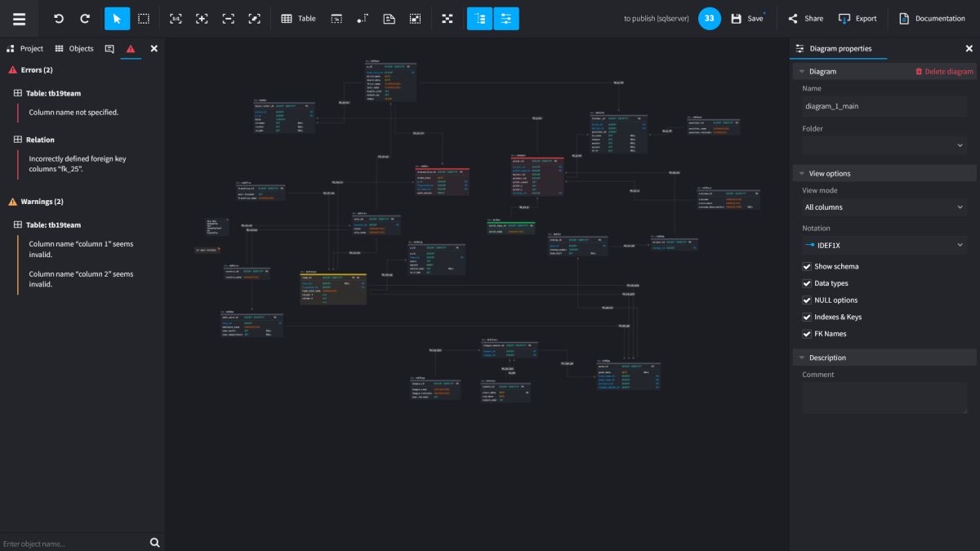Zoom in on the diagram
This screenshot has width=980, height=551.
pyautogui.click(x=202, y=18)
